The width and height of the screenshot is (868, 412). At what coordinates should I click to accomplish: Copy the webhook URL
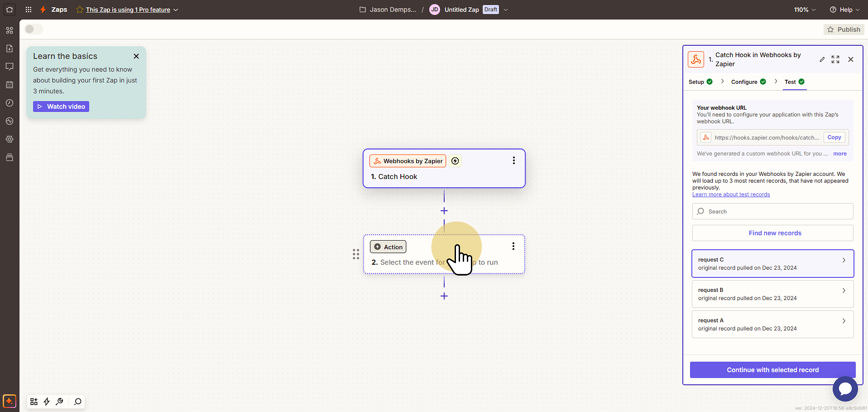pyautogui.click(x=834, y=137)
